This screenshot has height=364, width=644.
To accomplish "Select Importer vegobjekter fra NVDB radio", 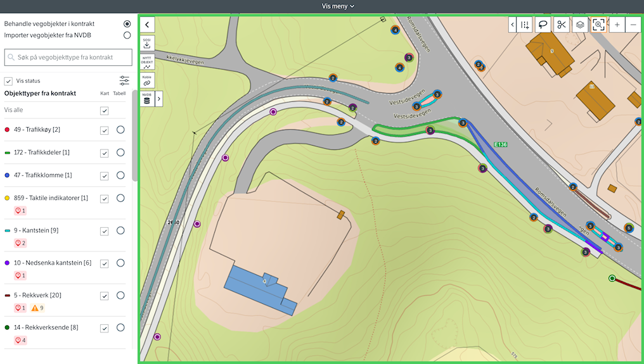I will coord(127,35).
